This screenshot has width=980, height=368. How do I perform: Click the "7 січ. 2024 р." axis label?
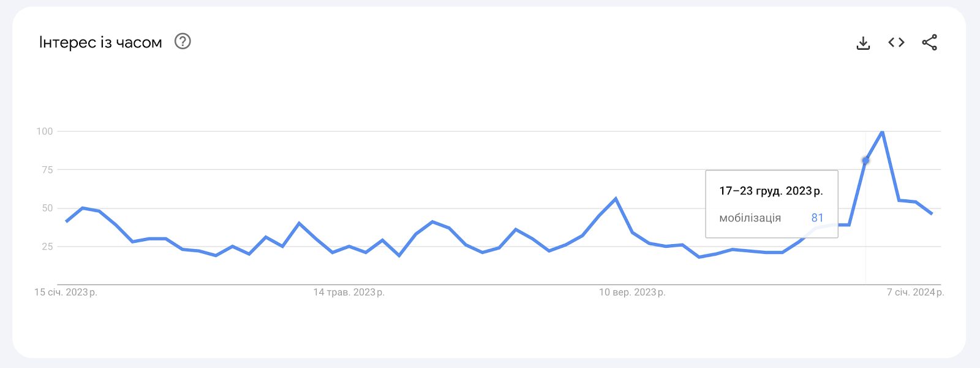(x=915, y=292)
